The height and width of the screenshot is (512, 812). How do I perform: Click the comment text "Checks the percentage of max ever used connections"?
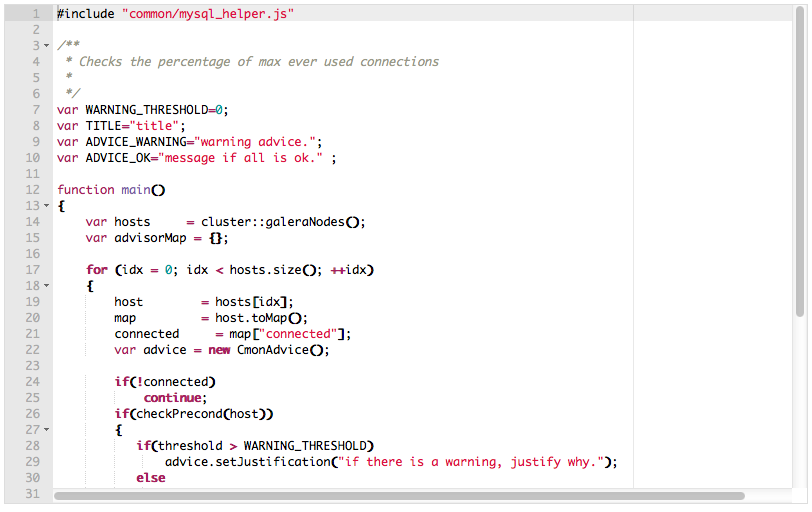[258, 62]
